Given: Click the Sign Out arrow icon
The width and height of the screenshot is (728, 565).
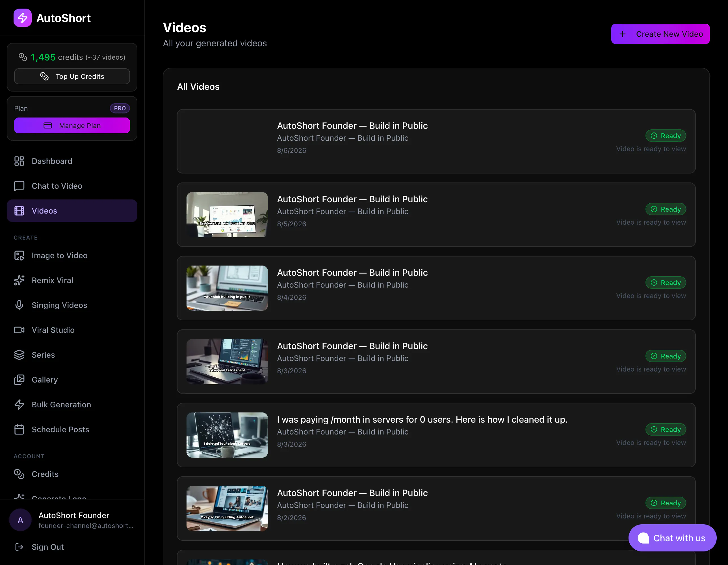Looking at the screenshot, I should 19,547.
